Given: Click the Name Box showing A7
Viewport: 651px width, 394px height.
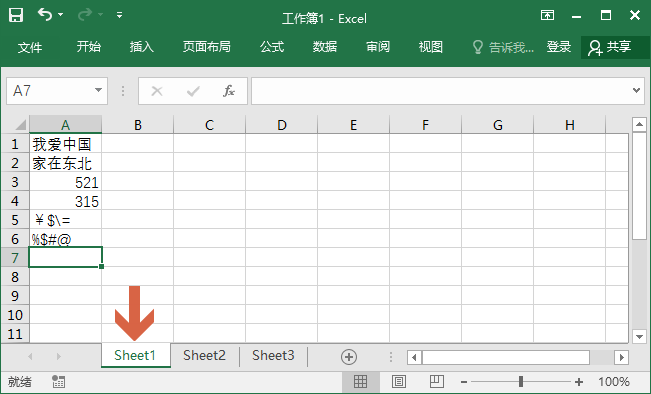Looking at the screenshot, I should tap(57, 91).
